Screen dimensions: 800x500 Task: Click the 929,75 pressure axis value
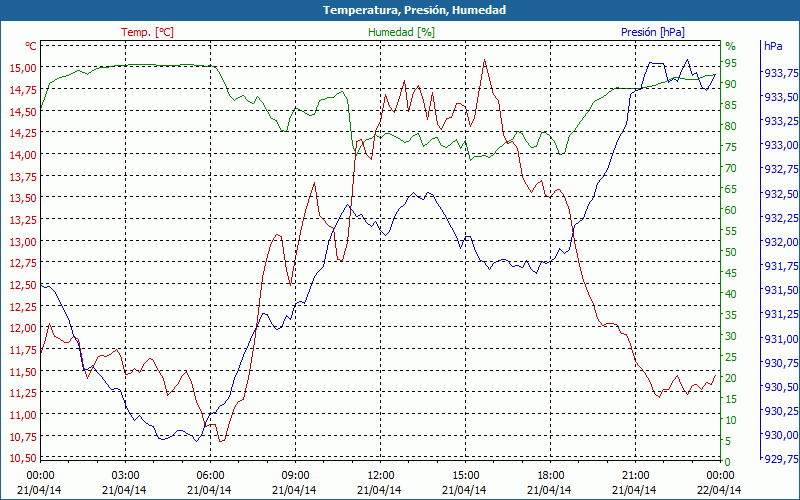click(x=781, y=459)
